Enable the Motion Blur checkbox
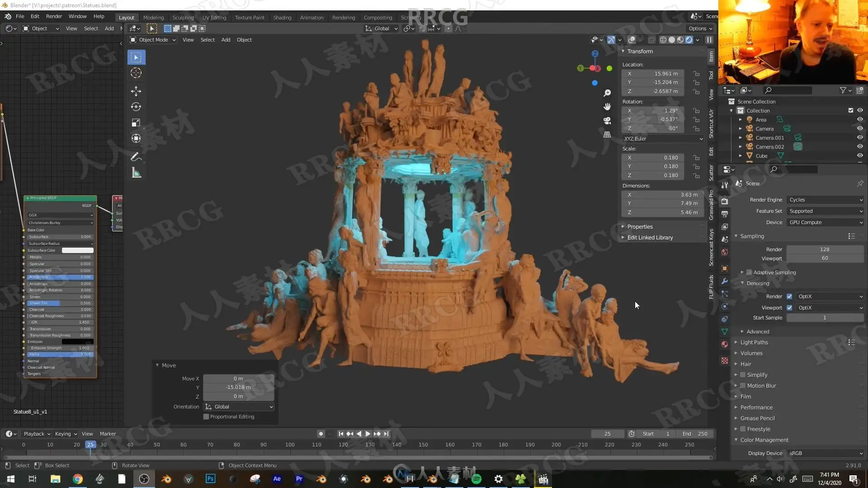 pos(743,386)
